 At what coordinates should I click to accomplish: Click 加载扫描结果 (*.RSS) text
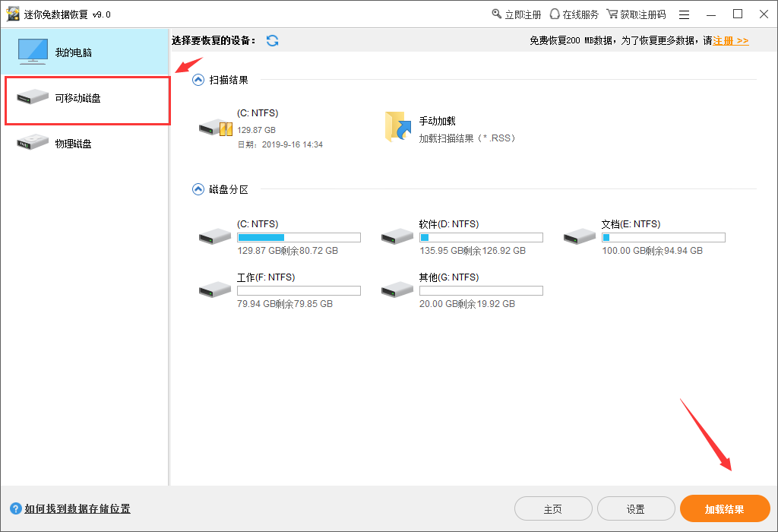tap(467, 138)
